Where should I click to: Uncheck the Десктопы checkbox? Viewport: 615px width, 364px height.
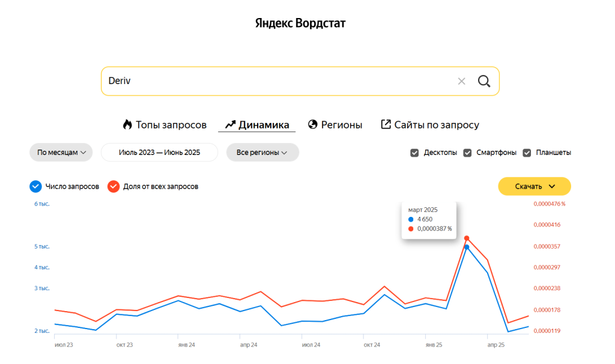pyautogui.click(x=414, y=153)
